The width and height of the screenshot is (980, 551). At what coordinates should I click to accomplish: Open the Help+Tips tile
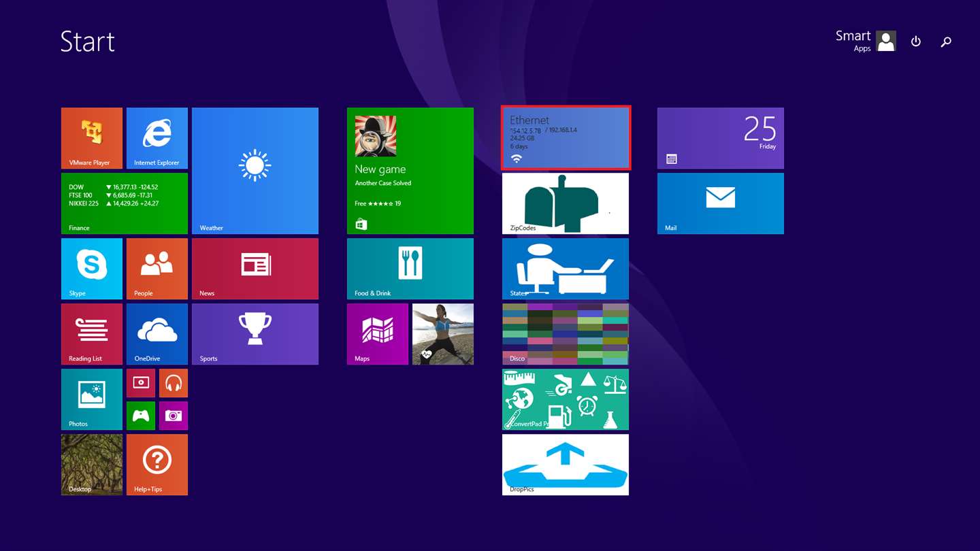tap(157, 465)
